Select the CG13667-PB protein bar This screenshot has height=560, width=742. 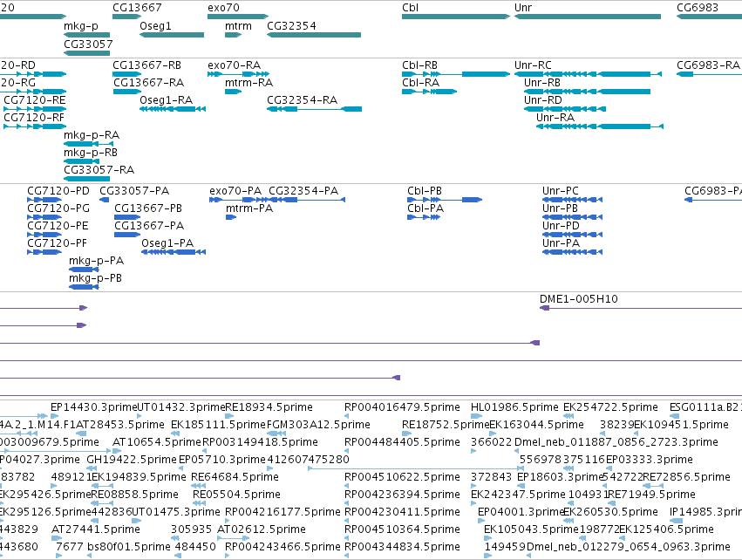(x=127, y=217)
